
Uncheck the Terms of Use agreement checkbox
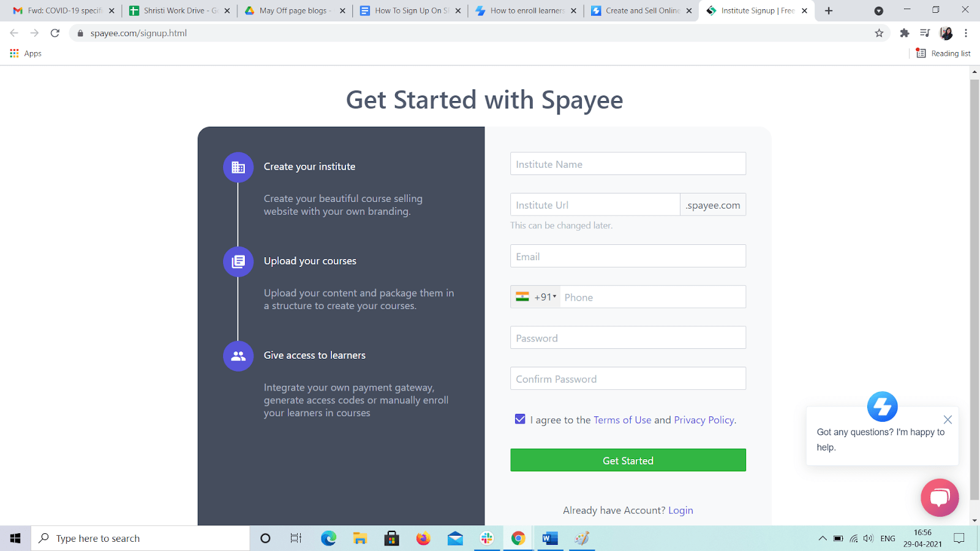click(520, 419)
